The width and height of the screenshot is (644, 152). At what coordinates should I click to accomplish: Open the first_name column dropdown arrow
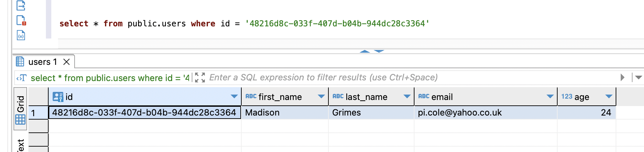click(x=321, y=97)
